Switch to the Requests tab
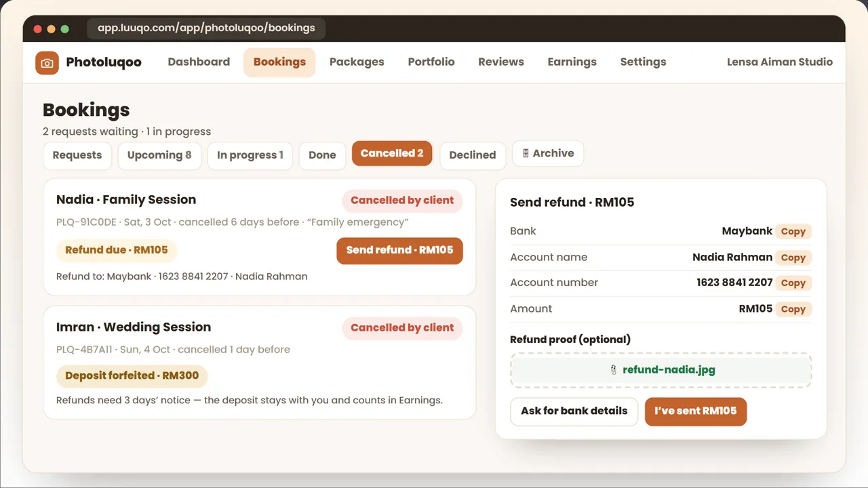Screen dimensions: 868x488 [x=77, y=155]
